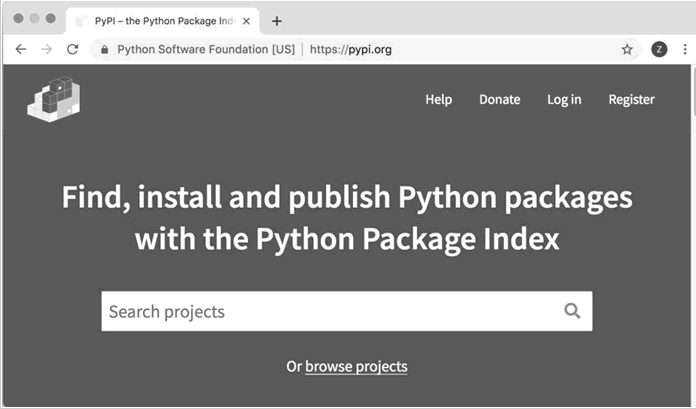
Task: Click the padlock security icon
Action: click(105, 49)
